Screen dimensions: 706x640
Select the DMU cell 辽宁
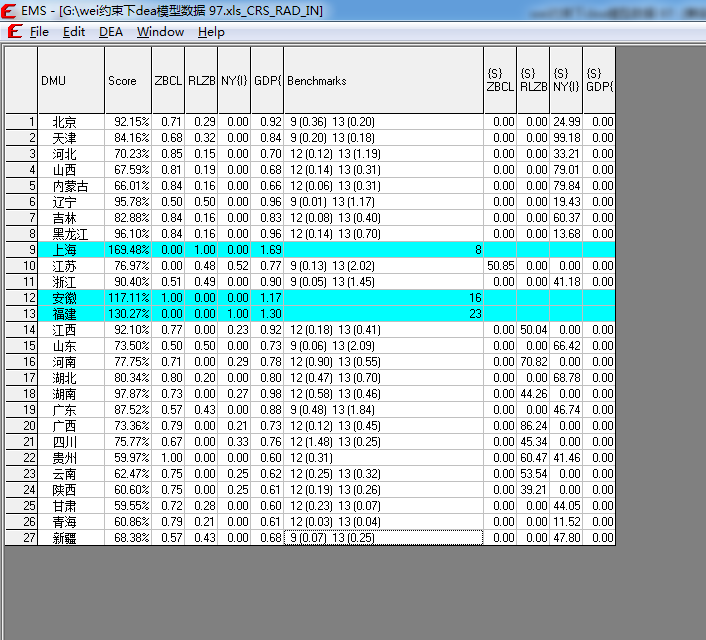point(71,202)
